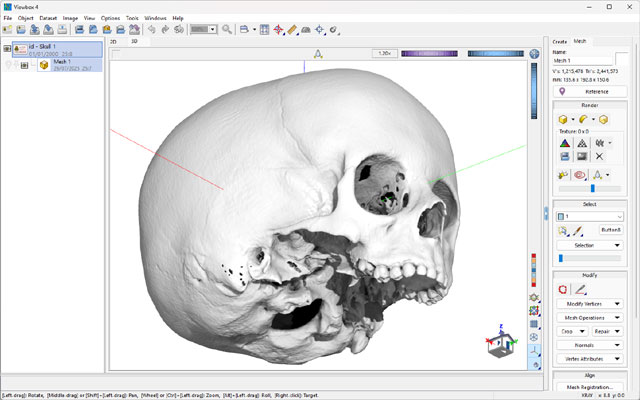The height and width of the screenshot is (400, 640).
Task: Click the delete texture X icon
Action: (x=599, y=156)
